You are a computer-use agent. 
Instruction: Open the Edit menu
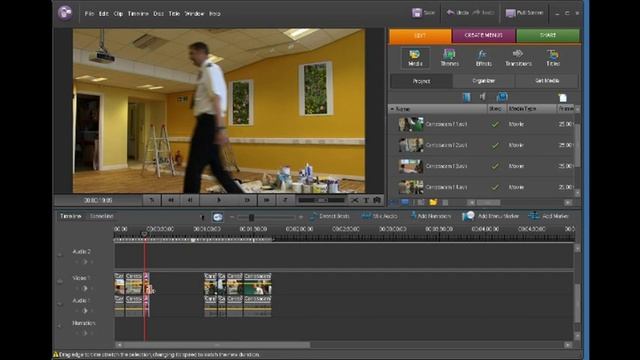point(104,14)
